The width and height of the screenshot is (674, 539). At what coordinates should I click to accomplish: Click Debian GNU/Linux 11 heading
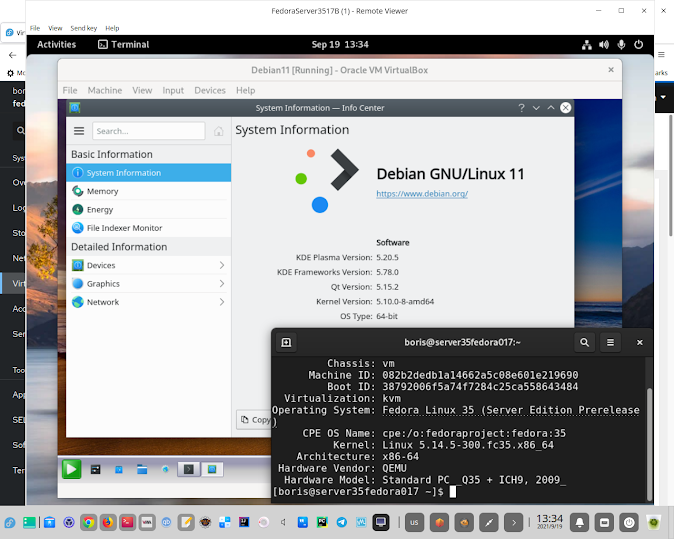pyautogui.click(x=450, y=174)
